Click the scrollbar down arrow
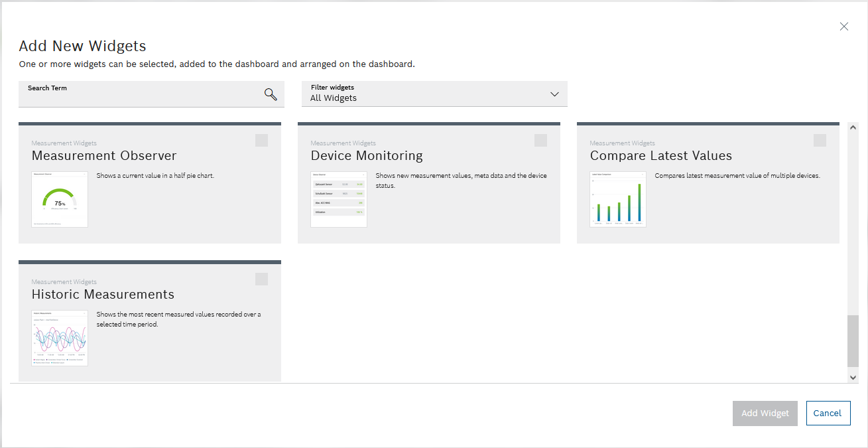This screenshot has width=868, height=448. pyautogui.click(x=853, y=376)
